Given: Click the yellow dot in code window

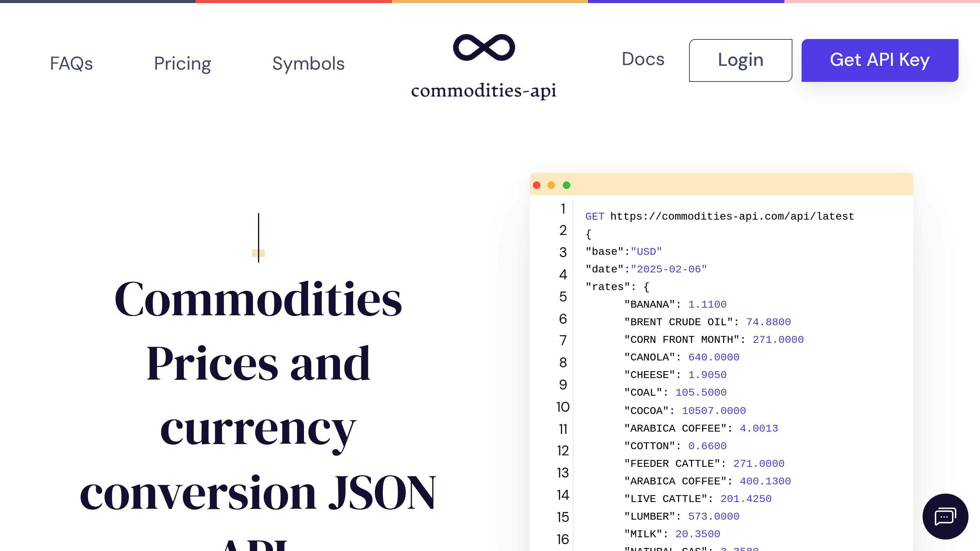Looking at the screenshot, I should coord(551,185).
